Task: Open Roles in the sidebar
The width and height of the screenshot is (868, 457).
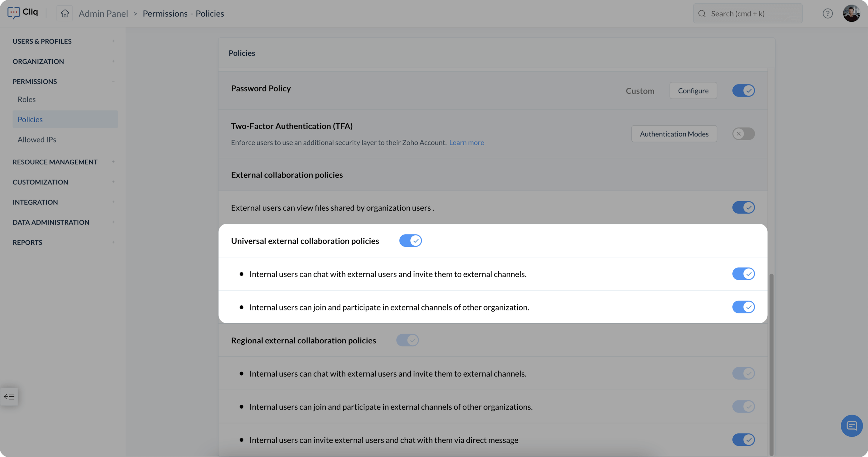Action: pos(27,100)
